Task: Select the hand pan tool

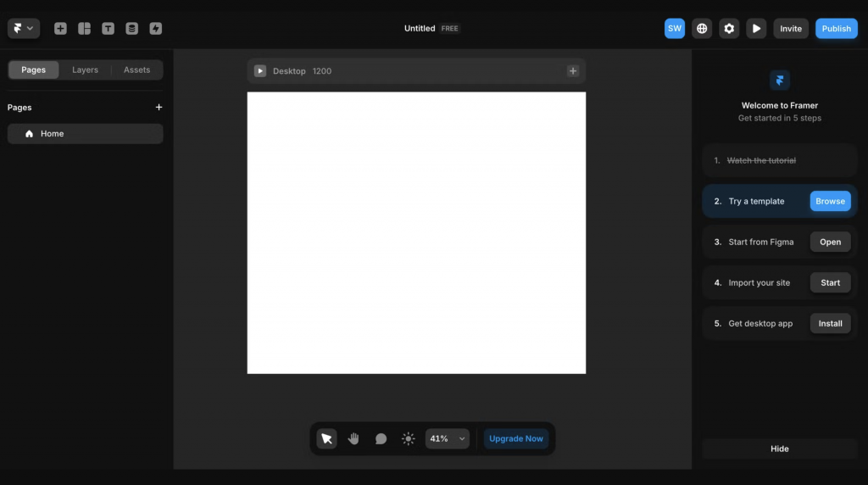Action: pyautogui.click(x=353, y=438)
